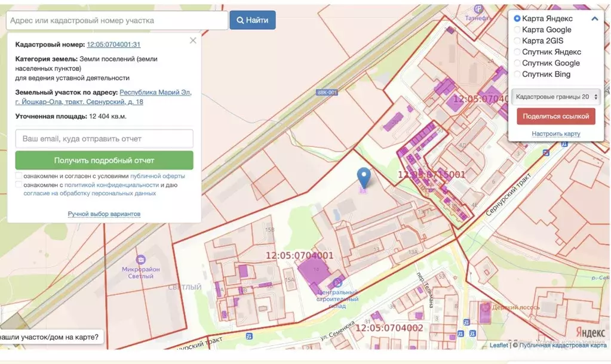This screenshot has height=364, width=611.
Task: Focus the address or cadastral number field
Action: pyautogui.click(x=117, y=20)
